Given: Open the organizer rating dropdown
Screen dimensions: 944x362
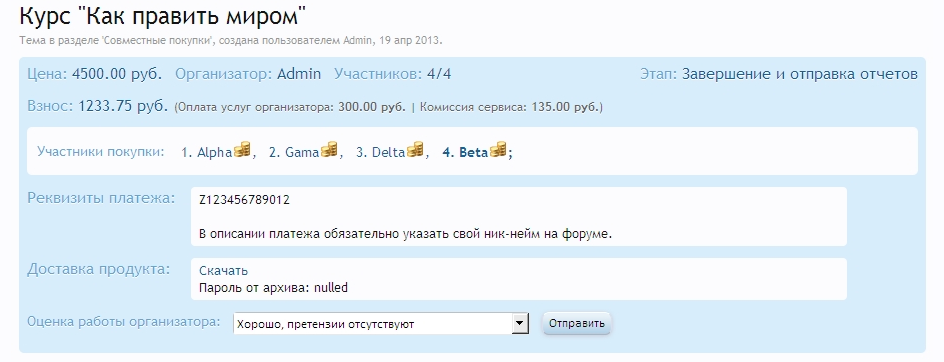Looking at the screenshot, I should [380, 323].
